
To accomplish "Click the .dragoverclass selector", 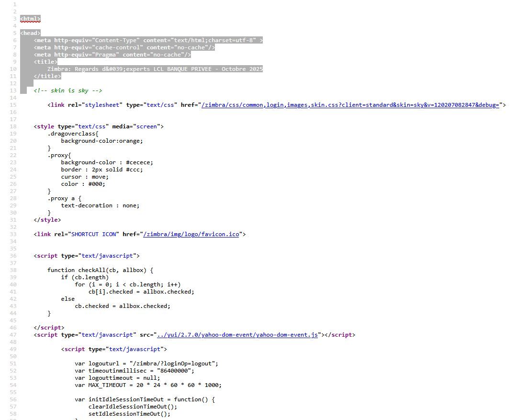I will point(73,134).
